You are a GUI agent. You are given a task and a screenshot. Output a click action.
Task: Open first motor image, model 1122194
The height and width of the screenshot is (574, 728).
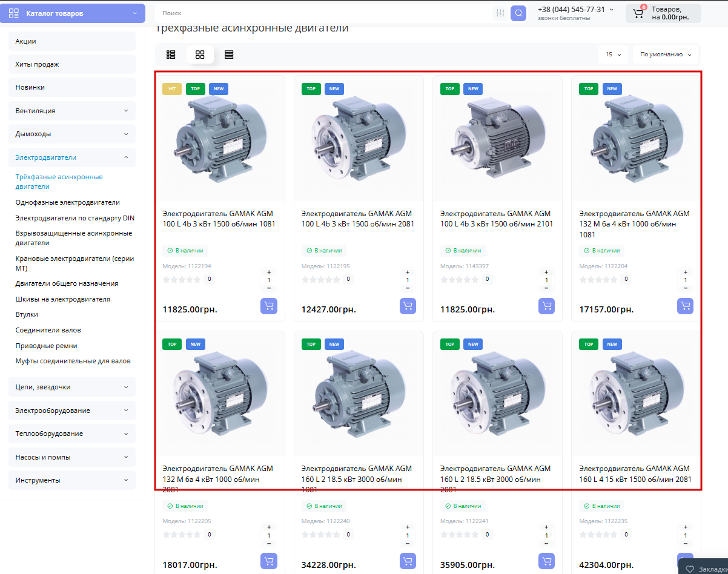click(x=219, y=139)
